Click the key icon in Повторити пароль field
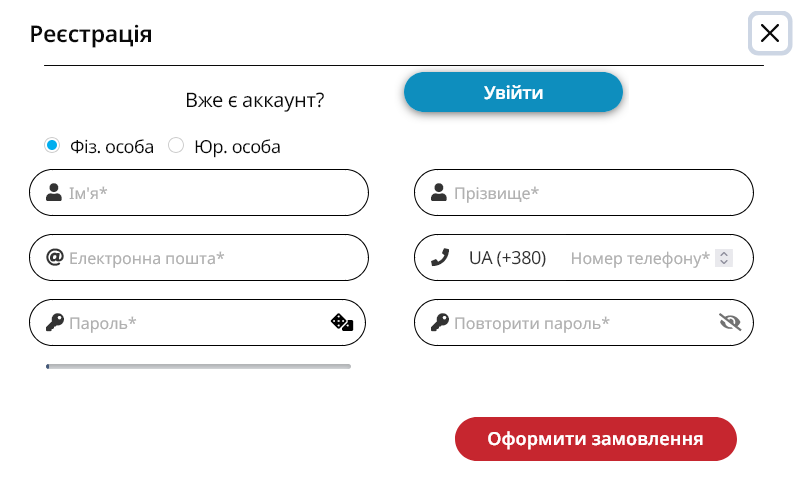This screenshot has height=489, width=804. coord(439,322)
